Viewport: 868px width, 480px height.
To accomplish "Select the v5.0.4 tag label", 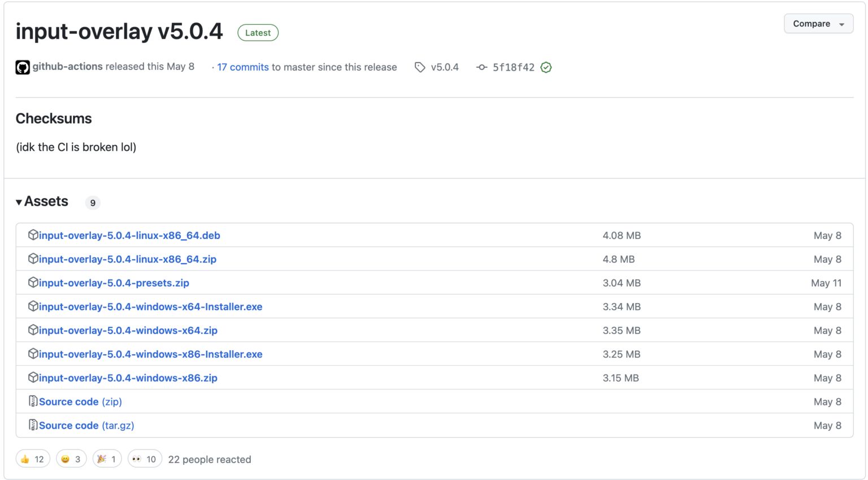I will [x=444, y=67].
